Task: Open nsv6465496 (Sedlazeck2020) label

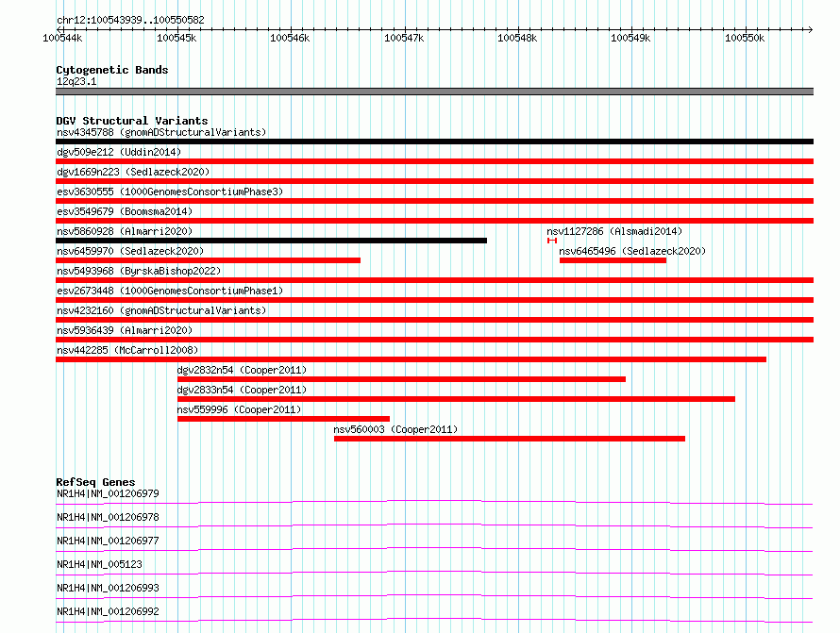Action: click(632, 251)
